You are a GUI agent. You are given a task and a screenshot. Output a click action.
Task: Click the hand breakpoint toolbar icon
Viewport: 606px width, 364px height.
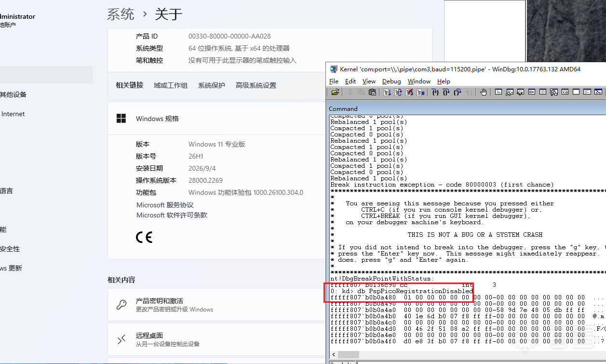point(484,92)
